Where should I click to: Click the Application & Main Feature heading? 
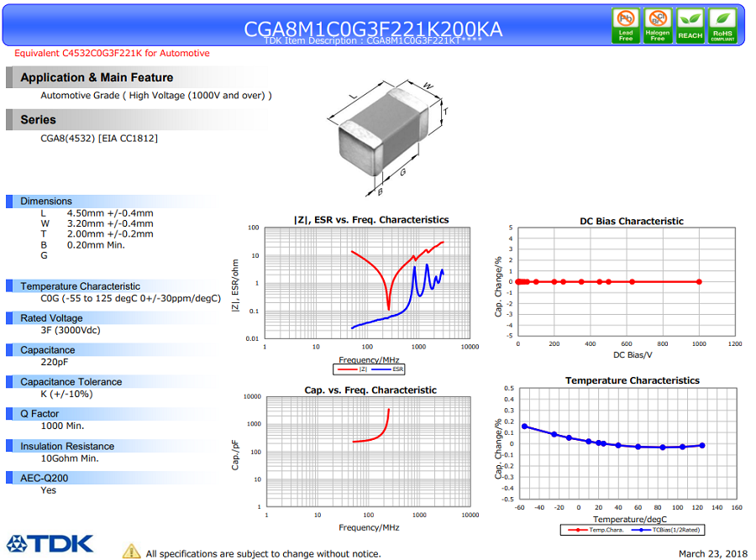click(x=97, y=77)
